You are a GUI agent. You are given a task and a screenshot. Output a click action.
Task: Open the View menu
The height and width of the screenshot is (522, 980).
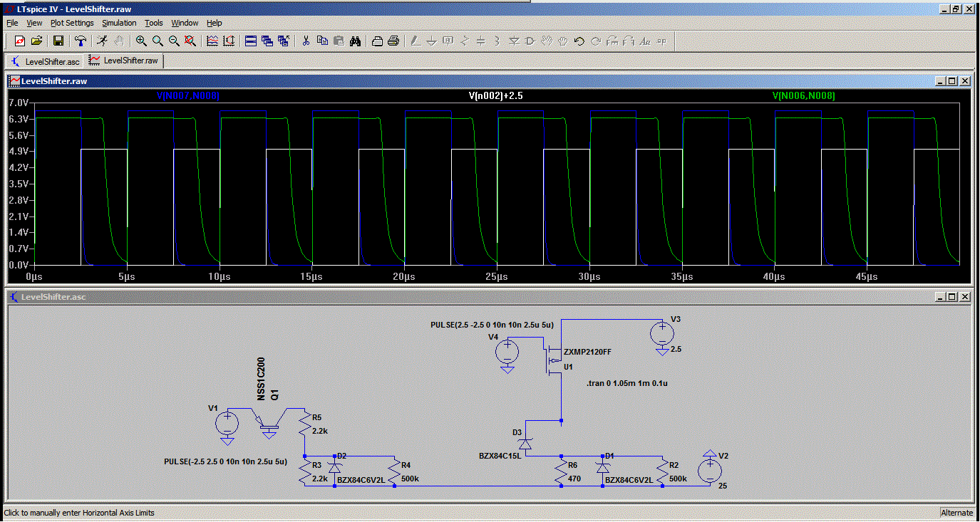point(34,23)
